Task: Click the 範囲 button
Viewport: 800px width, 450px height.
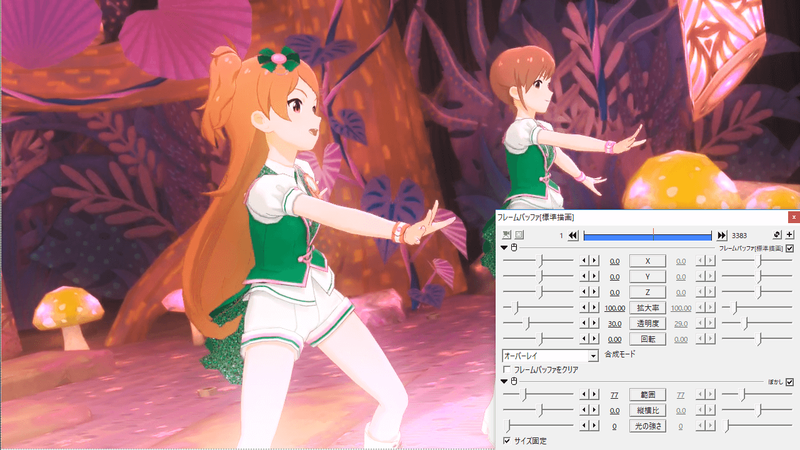Action: click(647, 394)
